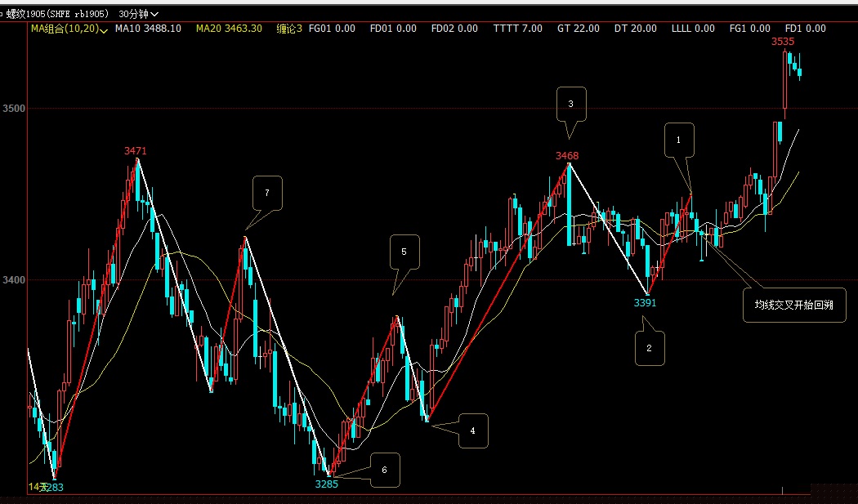Image resolution: width=858 pixels, height=504 pixels.
Task: Click the 3500 price axis label
Action: [14, 109]
